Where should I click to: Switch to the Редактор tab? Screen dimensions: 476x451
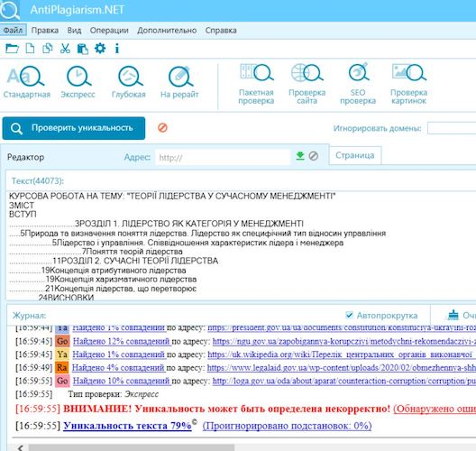(x=26, y=157)
